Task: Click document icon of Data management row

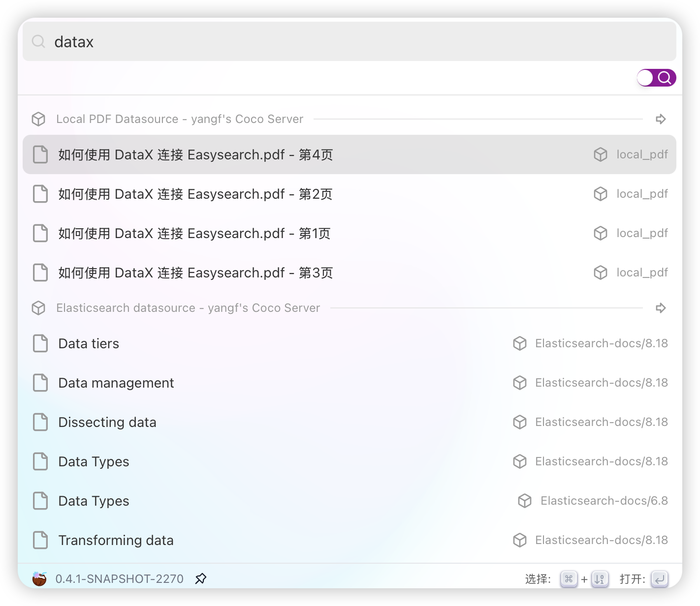Action: click(40, 383)
